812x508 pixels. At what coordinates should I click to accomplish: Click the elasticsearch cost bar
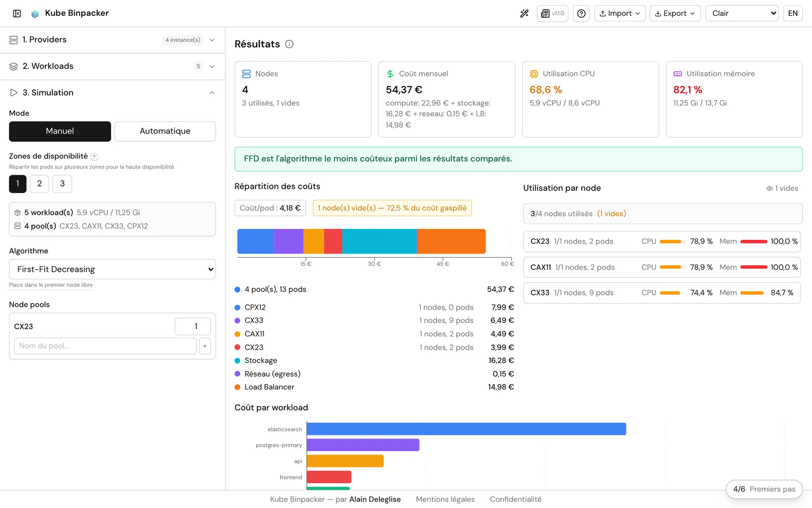466,429
